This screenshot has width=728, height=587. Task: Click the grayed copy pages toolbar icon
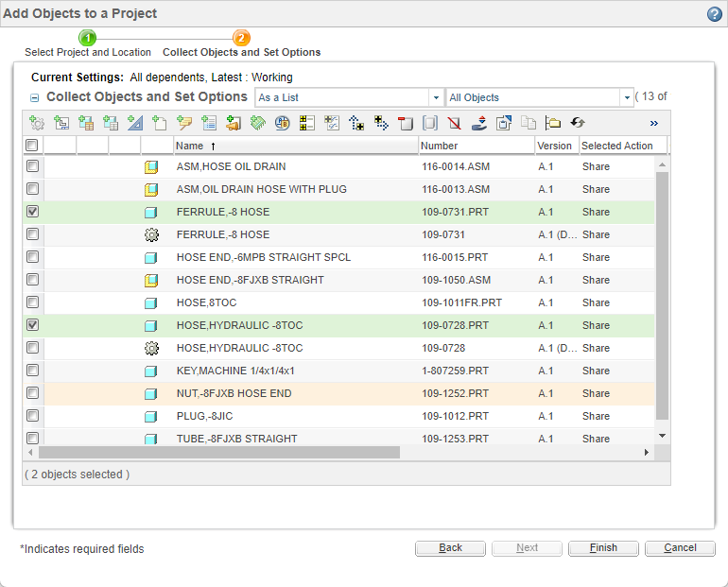pyautogui.click(x=529, y=123)
